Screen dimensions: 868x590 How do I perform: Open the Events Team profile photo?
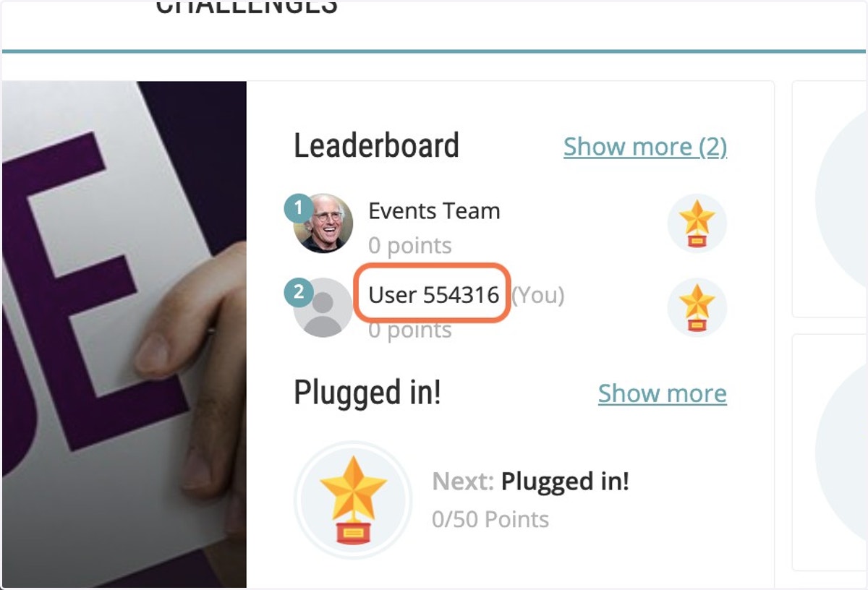click(323, 223)
